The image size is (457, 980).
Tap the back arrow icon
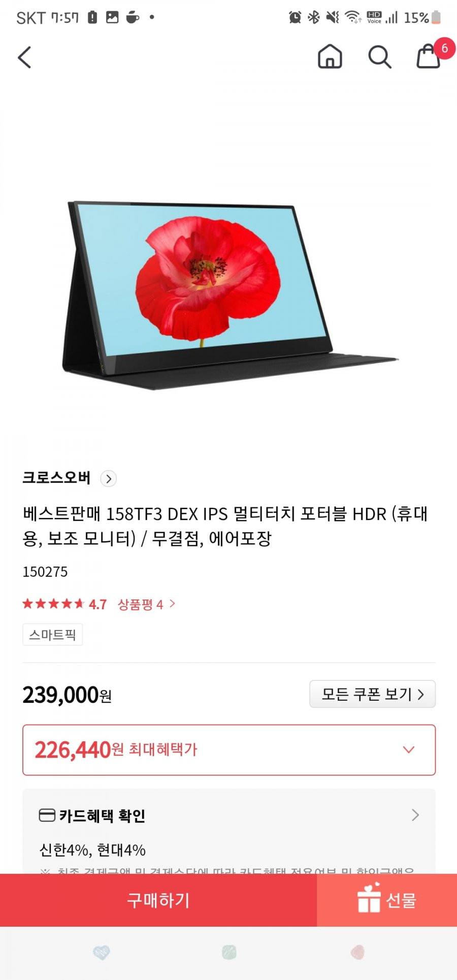(x=24, y=57)
